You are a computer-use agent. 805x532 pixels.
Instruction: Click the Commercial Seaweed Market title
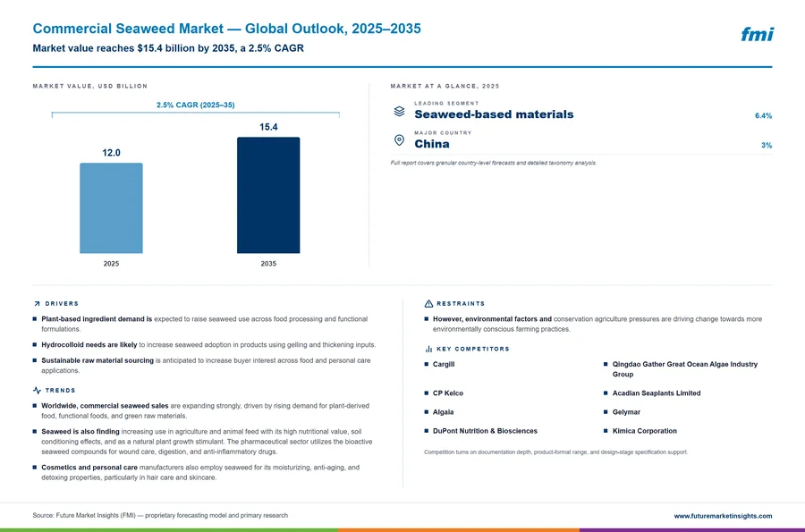[226, 29]
